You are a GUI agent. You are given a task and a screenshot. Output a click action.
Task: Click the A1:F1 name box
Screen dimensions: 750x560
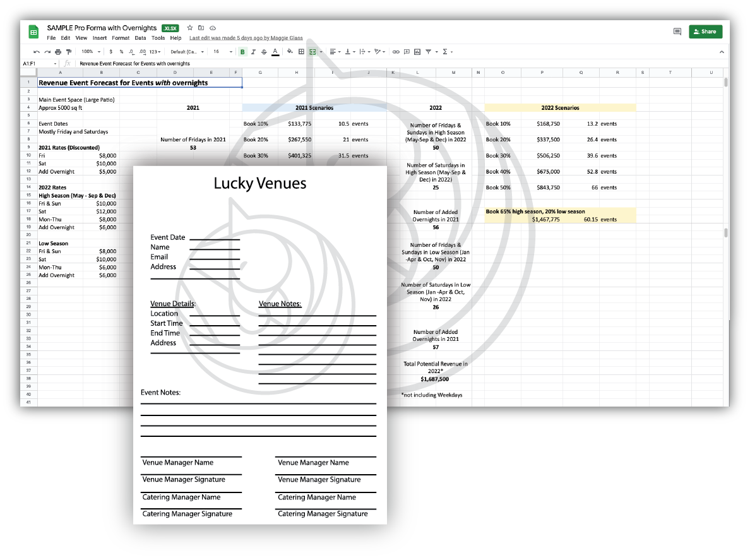39,63
